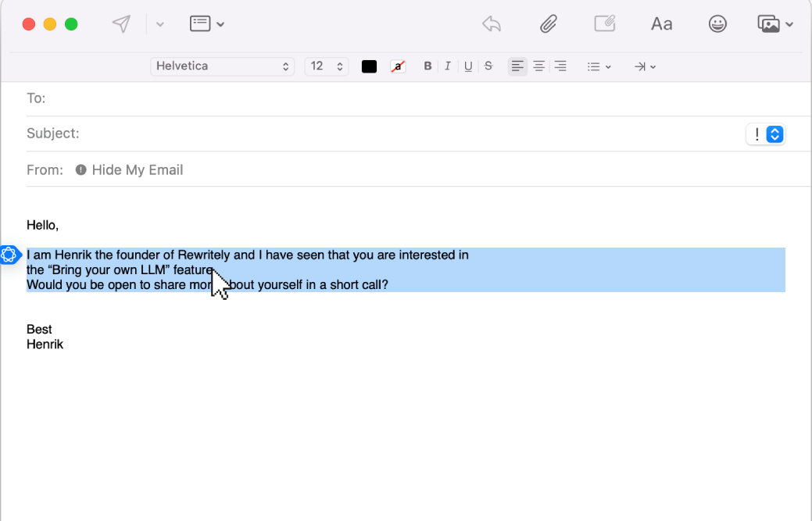Screen dimensions: 812x521
Task: Open the indentation options dropdown
Action: [x=644, y=66]
